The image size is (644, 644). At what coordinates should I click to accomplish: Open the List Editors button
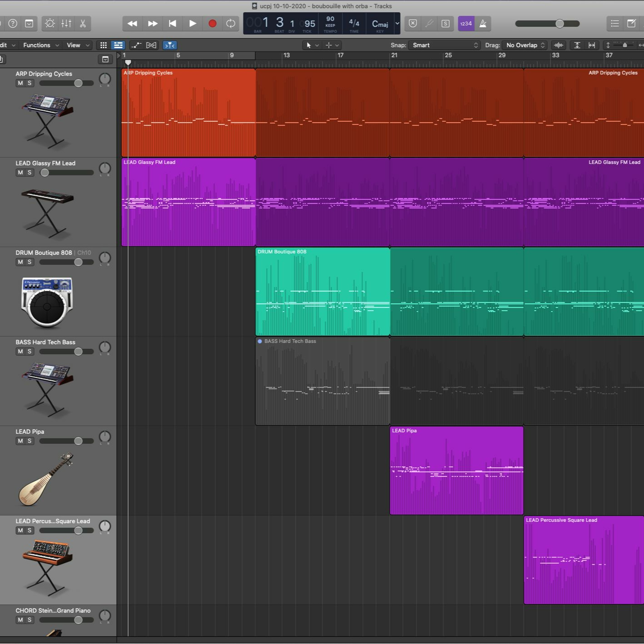[x=615, y=23]
